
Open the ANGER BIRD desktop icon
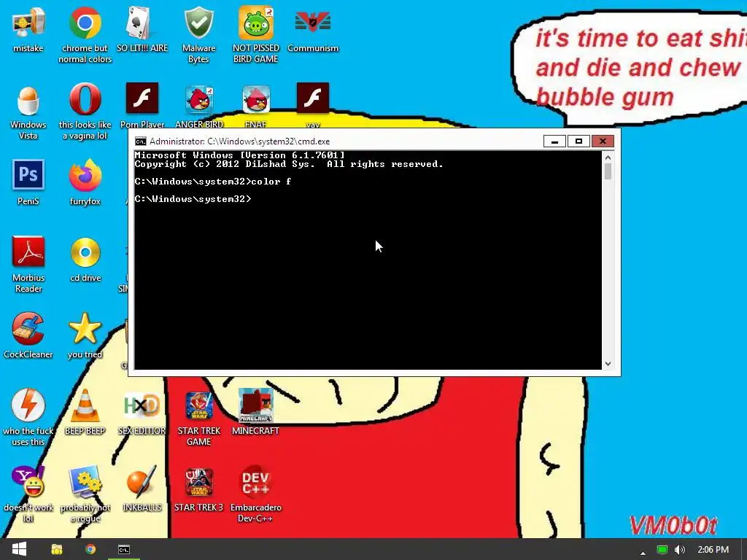198,99
